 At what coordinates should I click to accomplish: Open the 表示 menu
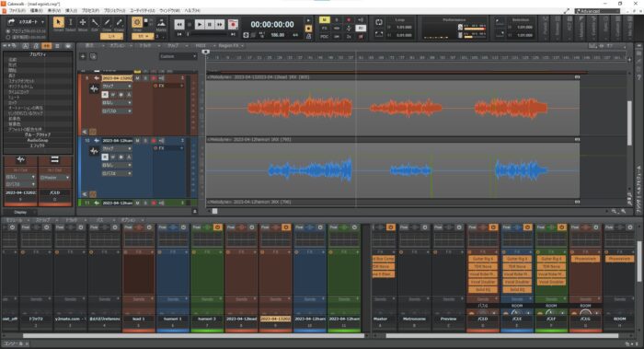[53, 10]
